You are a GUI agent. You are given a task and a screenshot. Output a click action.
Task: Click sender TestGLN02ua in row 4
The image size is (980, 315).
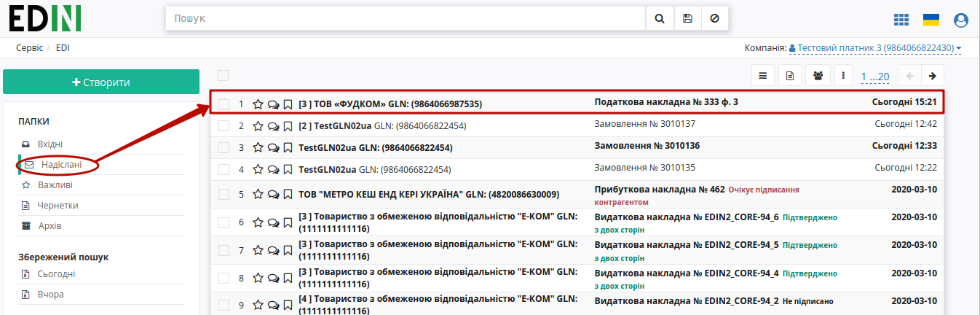pyautogui.click(x=328, y=169)
